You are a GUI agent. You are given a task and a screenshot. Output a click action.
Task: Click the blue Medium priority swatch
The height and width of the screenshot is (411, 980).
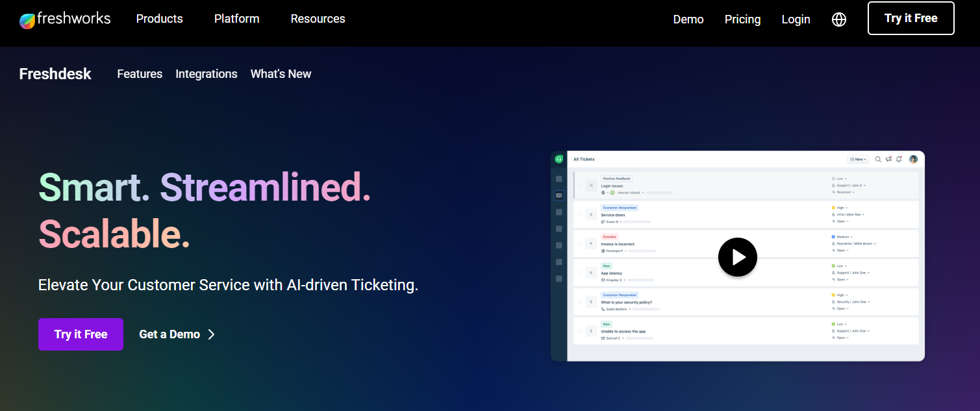pos(833,237)
